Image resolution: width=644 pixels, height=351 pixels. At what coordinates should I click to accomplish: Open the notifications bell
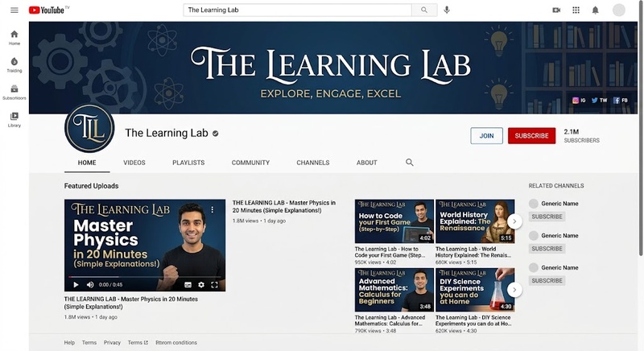coord(595,10)
